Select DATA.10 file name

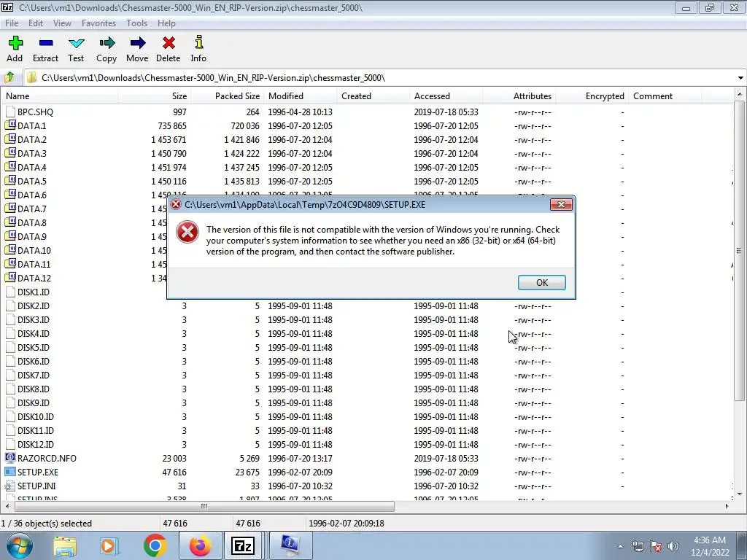[x=34, y=250]
